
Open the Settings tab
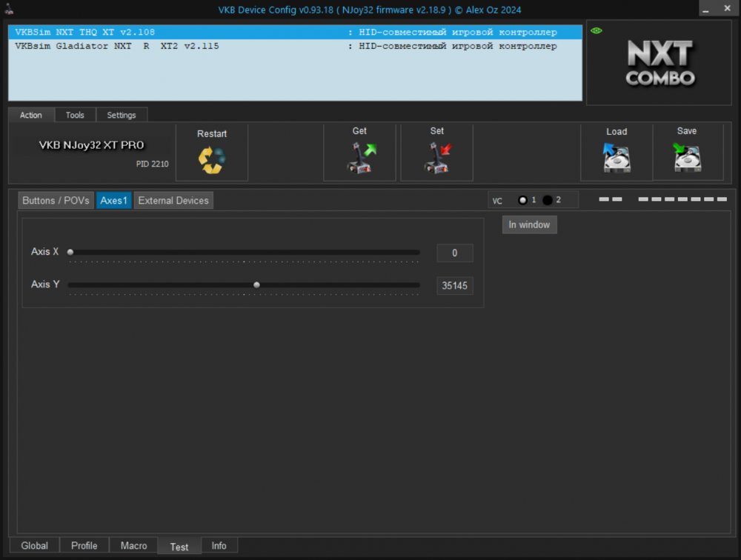click(122, 115)
